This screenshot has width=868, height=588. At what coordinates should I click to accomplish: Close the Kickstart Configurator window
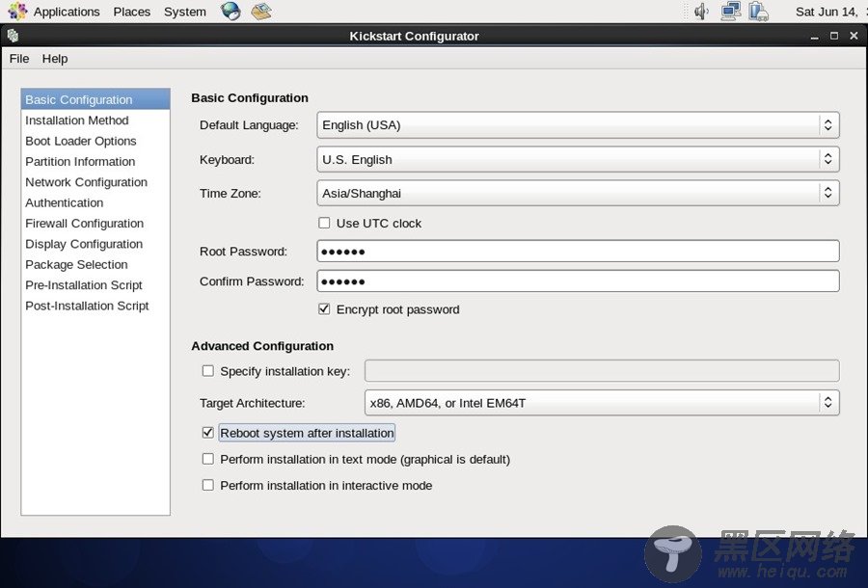pyautogui.click(x=854, y=36)
